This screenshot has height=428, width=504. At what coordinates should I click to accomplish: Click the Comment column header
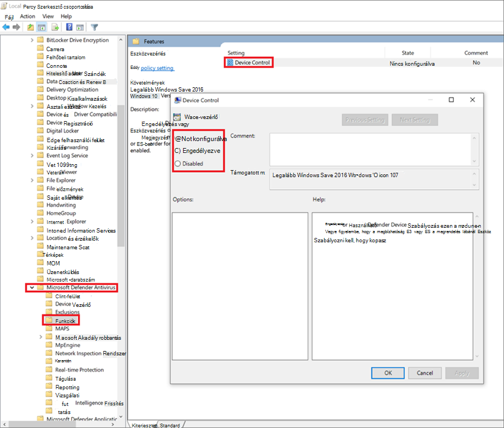pyautogui.click(x=475, y=53)
